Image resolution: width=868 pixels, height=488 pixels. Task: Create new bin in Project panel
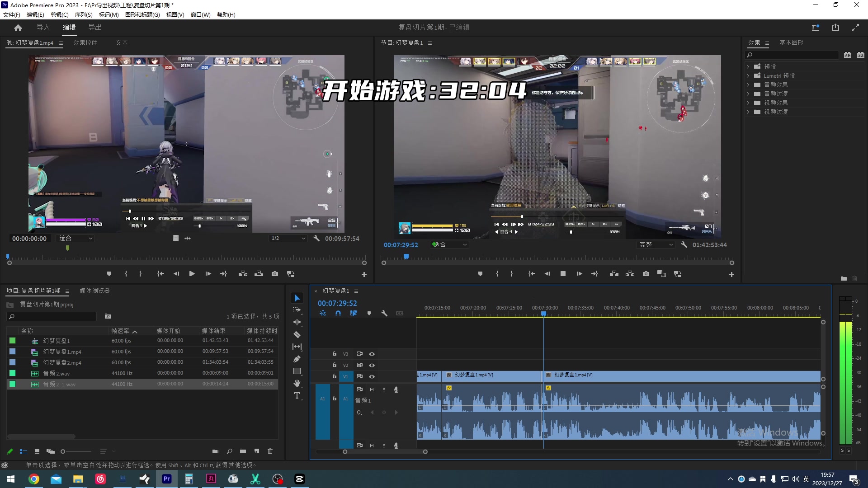pyautogui.click(x=243, y=451)
